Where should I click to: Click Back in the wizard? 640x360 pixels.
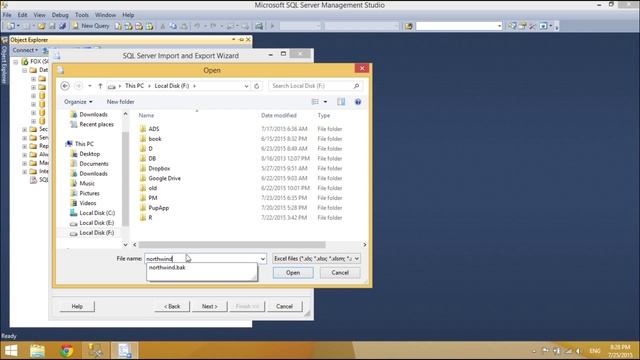click(172, 306)
